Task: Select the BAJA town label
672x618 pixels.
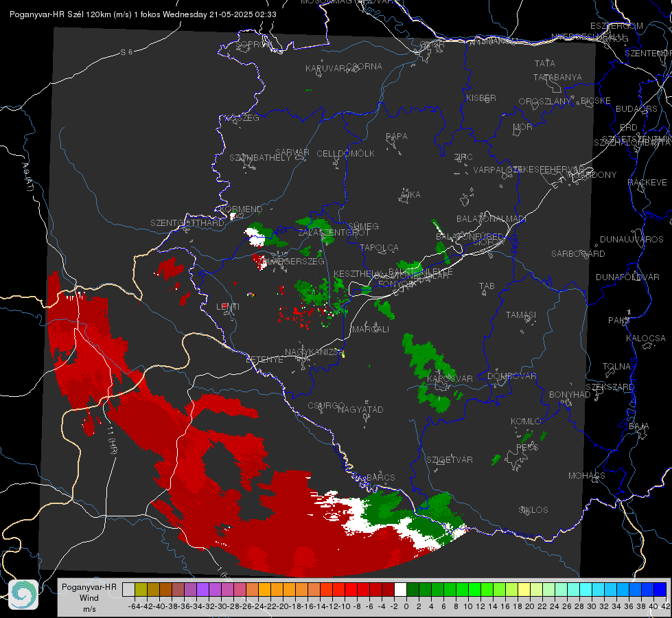Action: click(639, 426)
